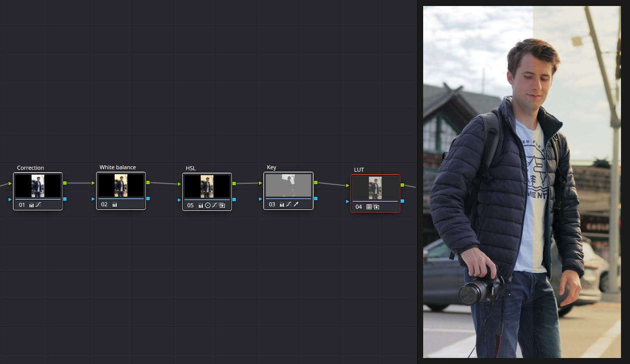Click the curves icon on Correction node
Viewport: 630px width, 364px height.
tap(38, 205)
